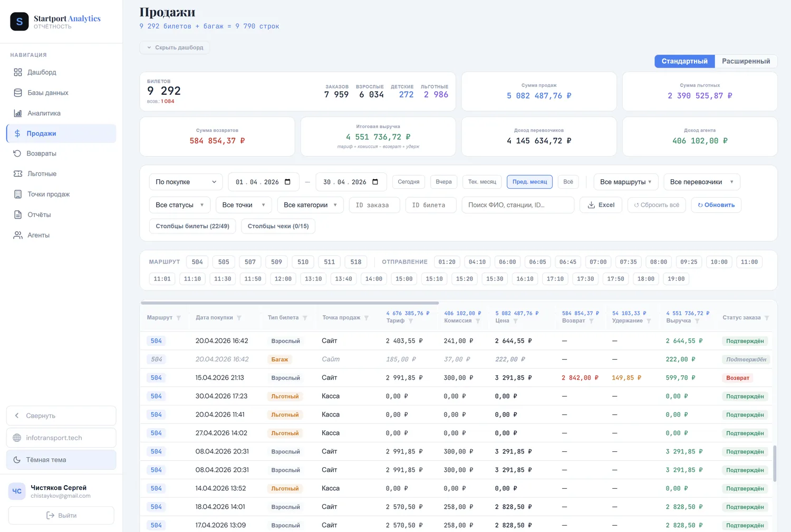791x532 pixels.
Task: Click the Отчёты document icon
Action: [18, 215]
